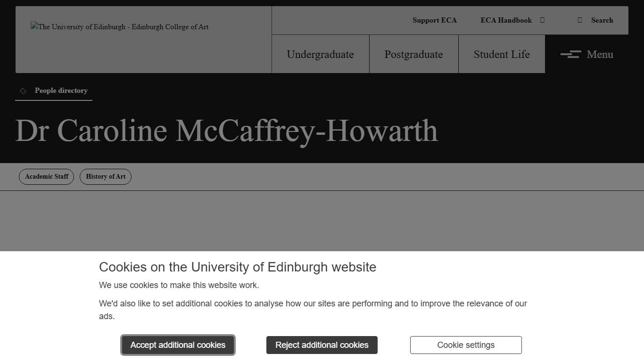Open the ECA Handbook dropdown

506,20
